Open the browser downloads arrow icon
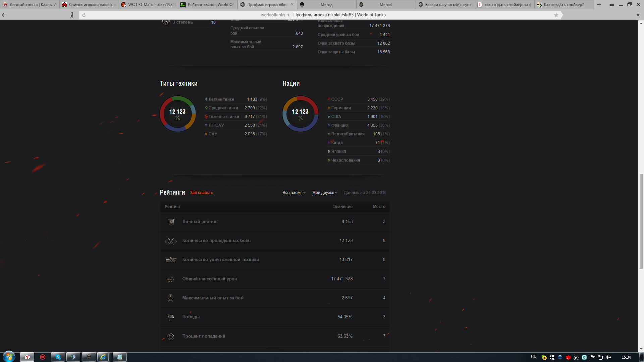This screenshot has width=644, height=362. point(638,15)
